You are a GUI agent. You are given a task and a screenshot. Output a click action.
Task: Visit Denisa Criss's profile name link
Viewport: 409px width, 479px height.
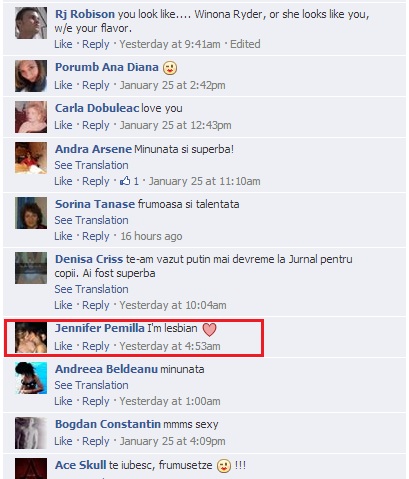[x=89, y=259]
